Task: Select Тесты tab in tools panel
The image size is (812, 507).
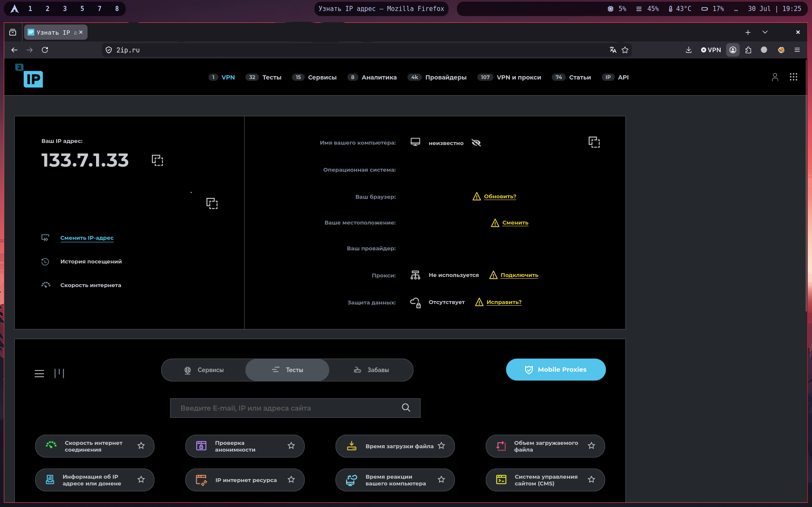Action: point(287,370)
